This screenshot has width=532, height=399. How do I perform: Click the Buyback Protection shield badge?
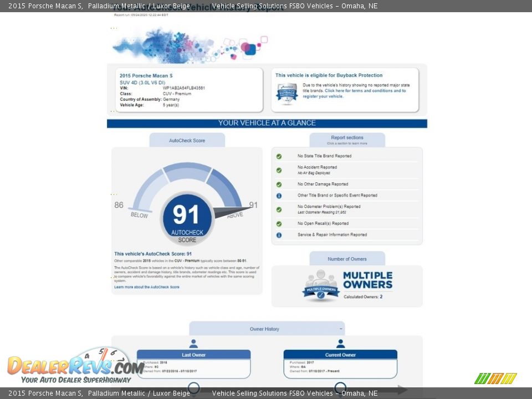pos(287,94)
